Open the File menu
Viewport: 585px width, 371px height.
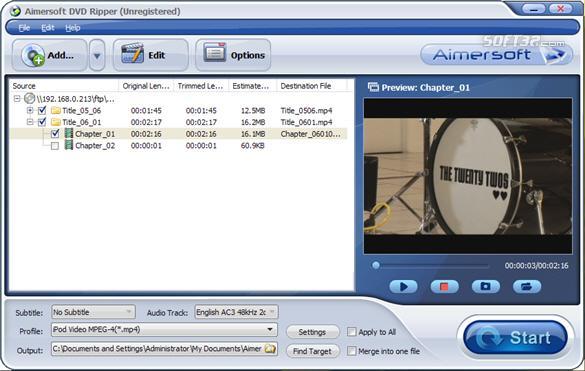click(x=24, y=28)
